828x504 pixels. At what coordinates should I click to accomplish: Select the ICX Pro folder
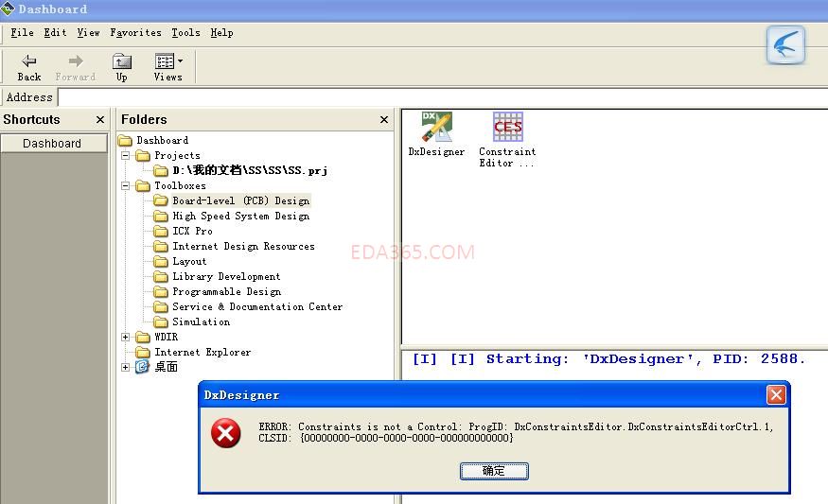click(x=192, y=231)
